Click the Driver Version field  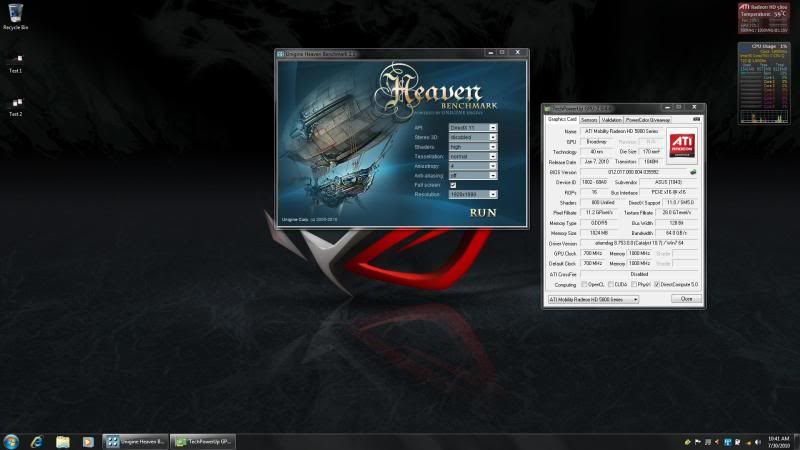[639, 243]
